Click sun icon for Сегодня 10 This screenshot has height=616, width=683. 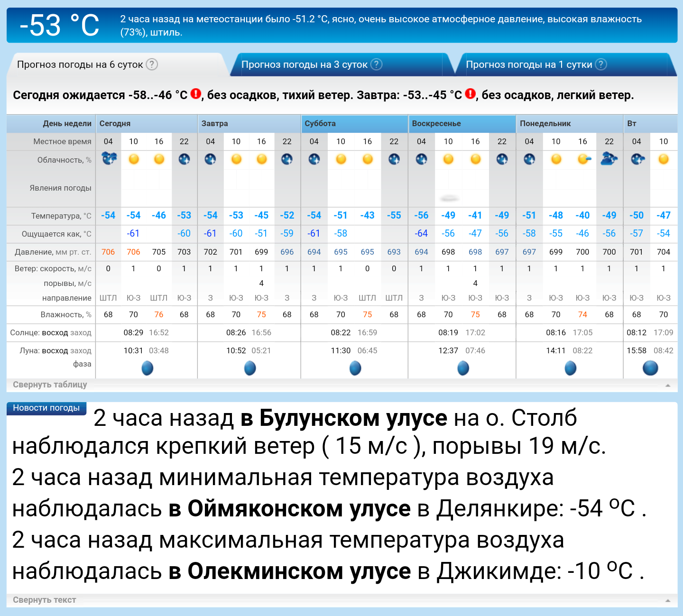(x=134, y=159)
